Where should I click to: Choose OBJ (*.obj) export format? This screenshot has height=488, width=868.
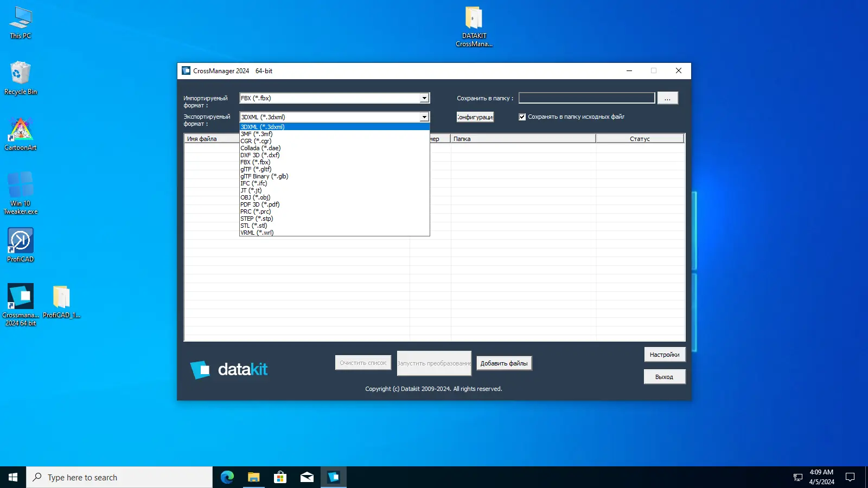click(334, 197)
